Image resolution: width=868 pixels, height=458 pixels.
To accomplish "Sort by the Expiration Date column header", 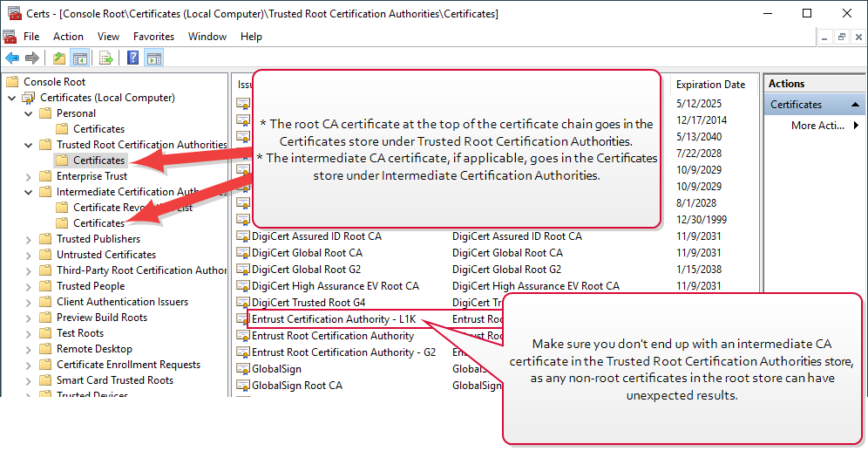I will (710, 85).
